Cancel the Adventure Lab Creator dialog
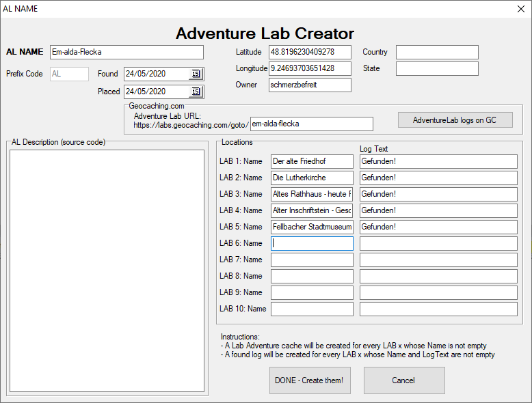This screenshot has width=532, height=403. point(404,380)
